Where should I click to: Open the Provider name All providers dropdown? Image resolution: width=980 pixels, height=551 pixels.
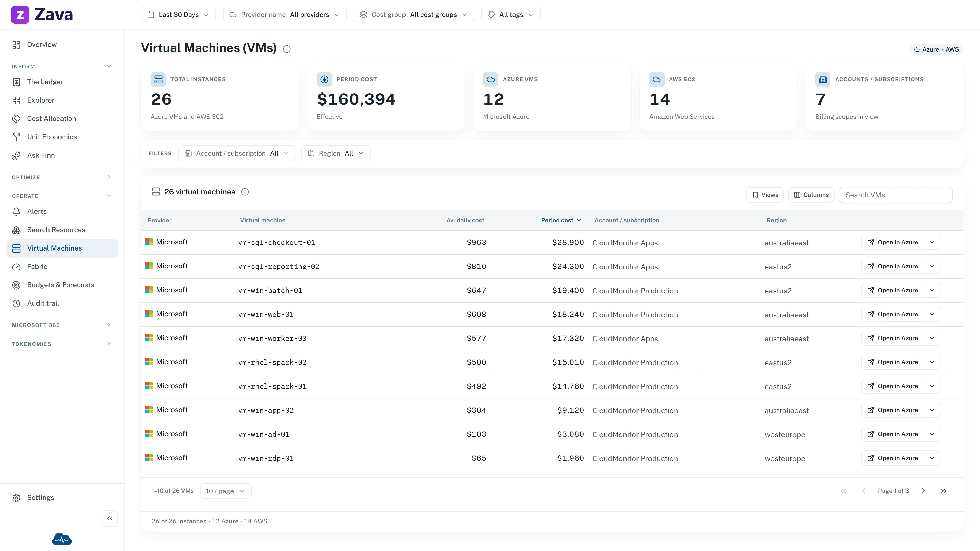tap(285, 15)
